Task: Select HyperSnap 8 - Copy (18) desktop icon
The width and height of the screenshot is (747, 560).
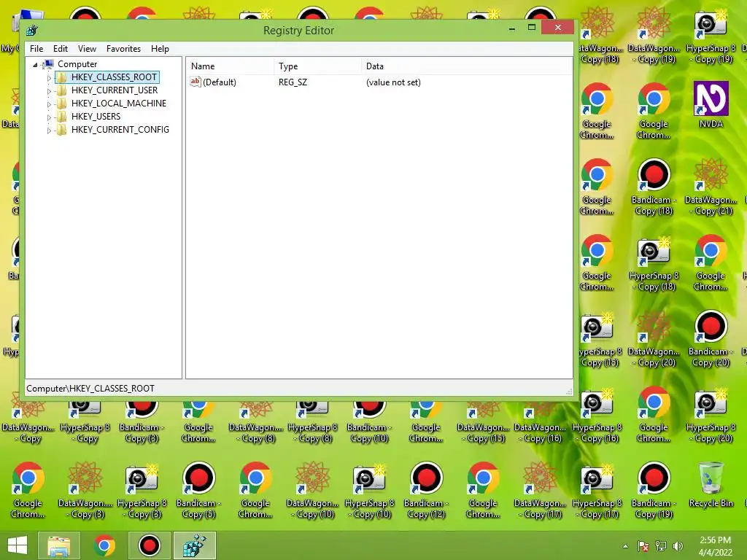Action: tap(654, 262)
